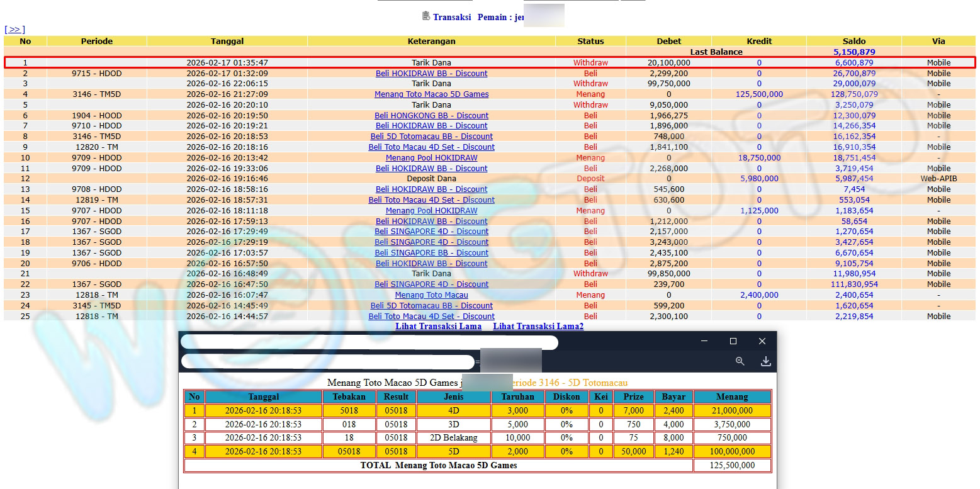Click the Saldo column header
This screenshot has height=489, width=980.
854,41
